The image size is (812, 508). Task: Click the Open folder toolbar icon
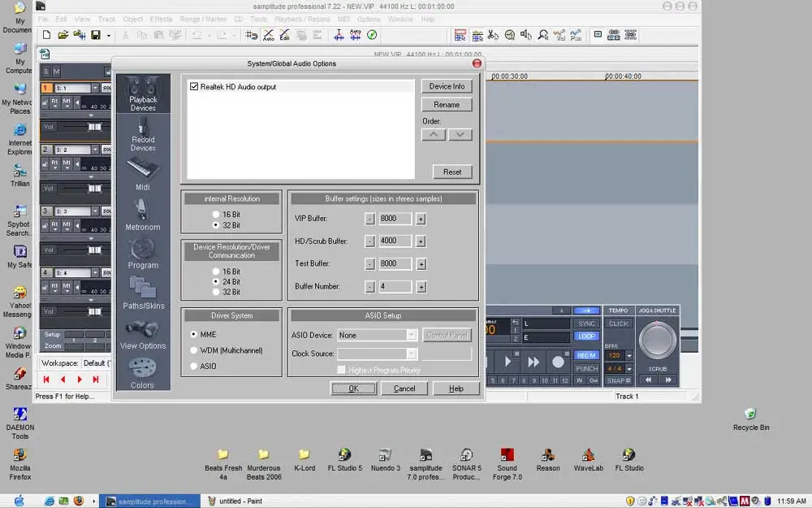[x=63, y=35]
